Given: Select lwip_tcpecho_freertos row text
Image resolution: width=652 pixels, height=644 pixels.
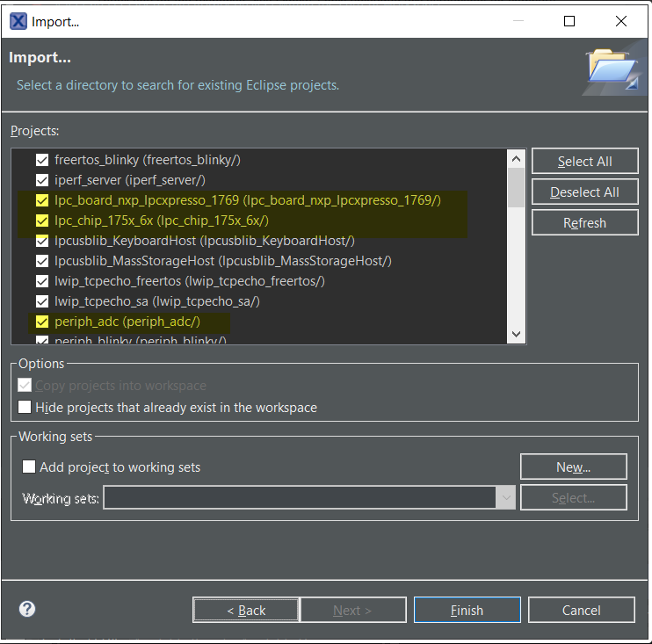Looking at the screenshot, I should point(190,281).
